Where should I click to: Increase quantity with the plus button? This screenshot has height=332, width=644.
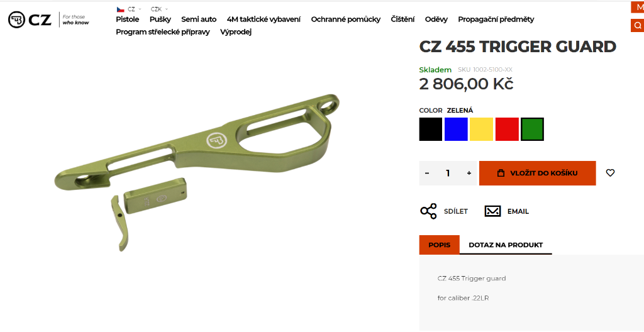(x=469, y=173)
